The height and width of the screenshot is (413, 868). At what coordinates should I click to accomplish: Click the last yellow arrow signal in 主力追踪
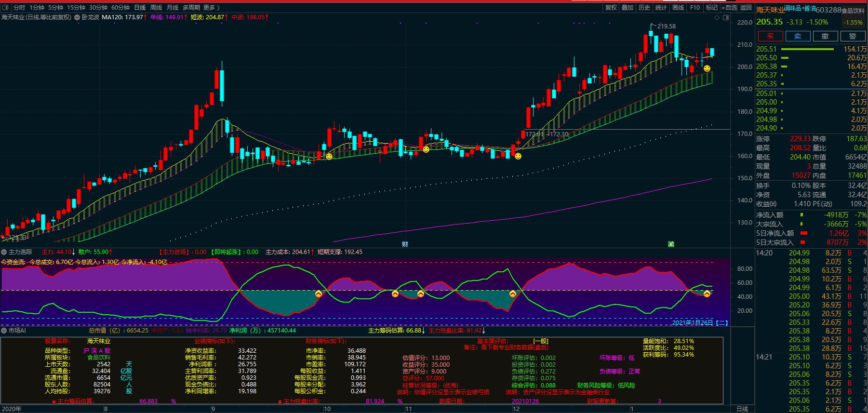pos(707,293)
